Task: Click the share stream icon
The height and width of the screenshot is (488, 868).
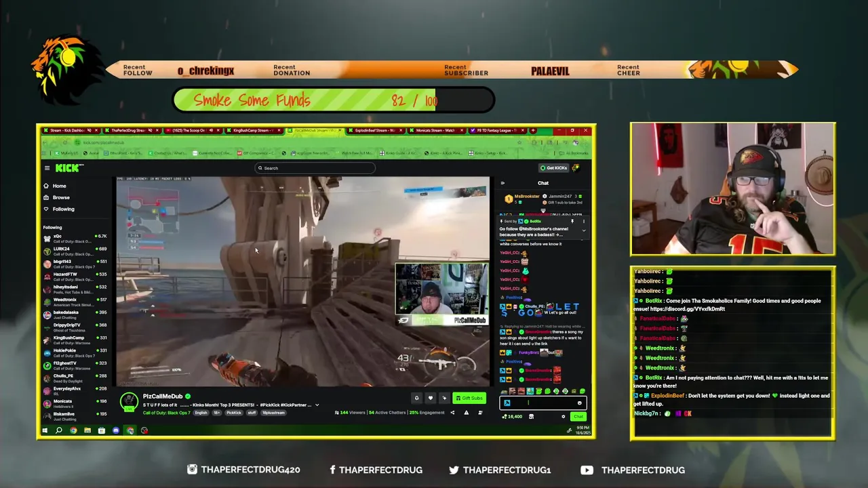Action: click(x=452, y=413)
